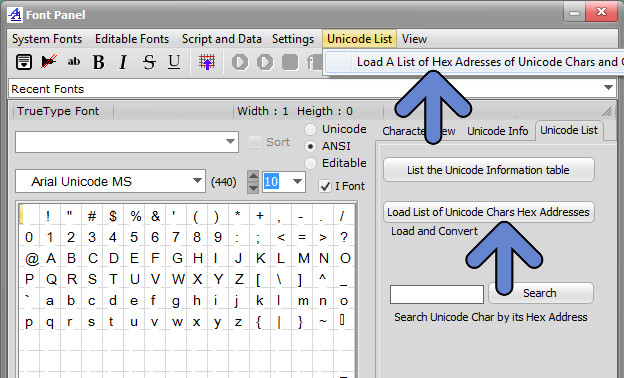
Task: Click the red crossed arrow icon
Action: tap(49, 62)
